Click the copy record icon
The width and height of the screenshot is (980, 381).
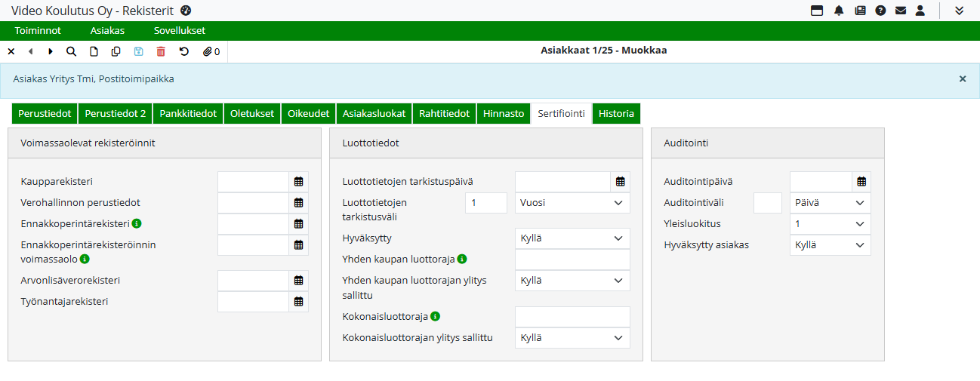tap(116, 51)
